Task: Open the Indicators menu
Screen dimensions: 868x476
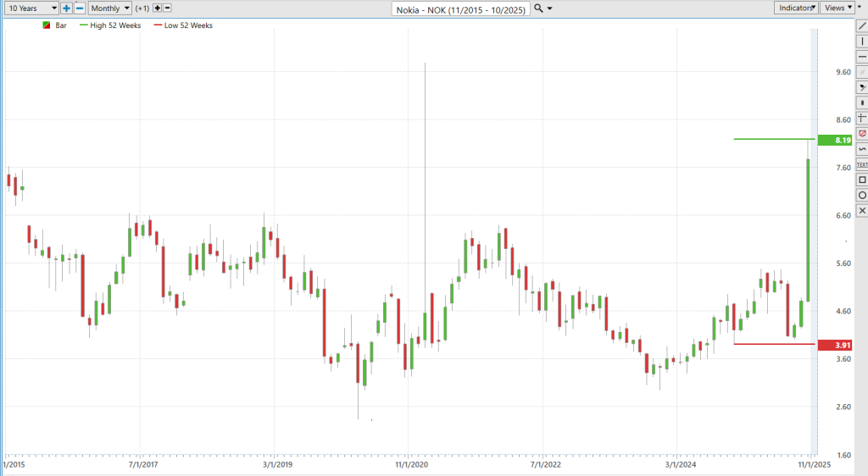Action: click(x=795, y=8)
